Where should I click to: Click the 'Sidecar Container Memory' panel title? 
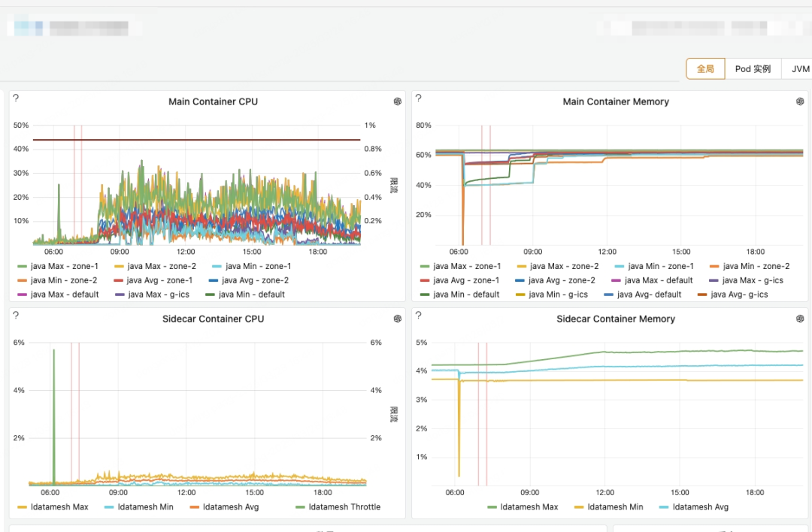[616, 319]
